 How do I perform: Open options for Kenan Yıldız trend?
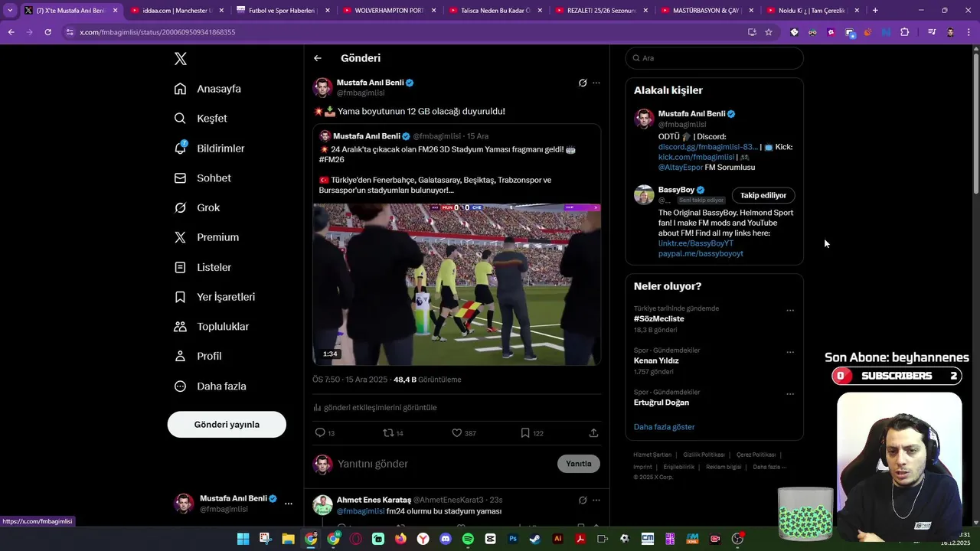pos(790,353)
